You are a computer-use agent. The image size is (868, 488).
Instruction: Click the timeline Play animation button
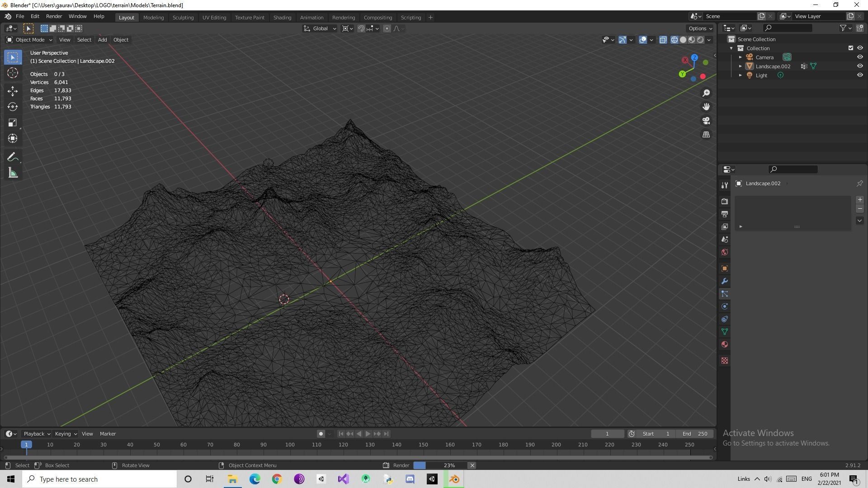point(368,434)
